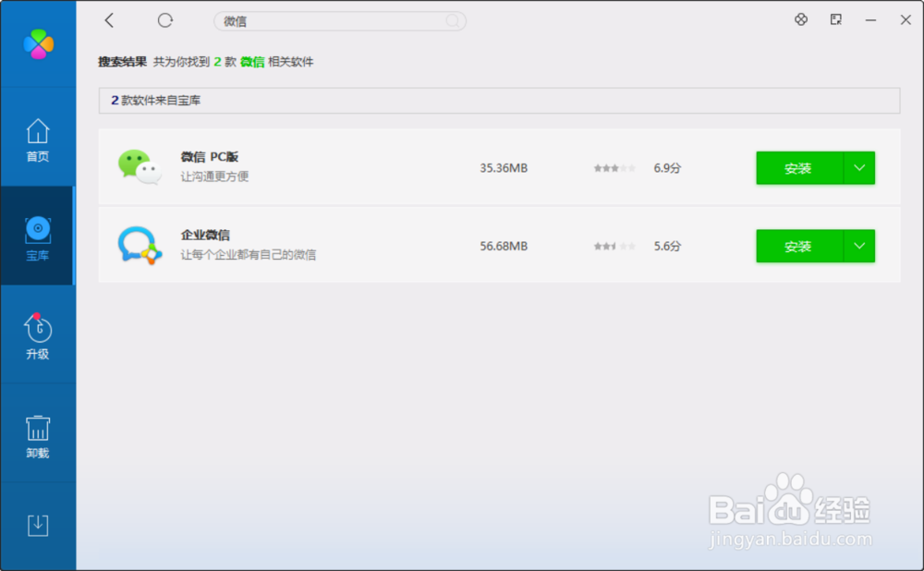Select the 宝库 library section in sidebar
The image size is (924, 571).
click(37, 236)
